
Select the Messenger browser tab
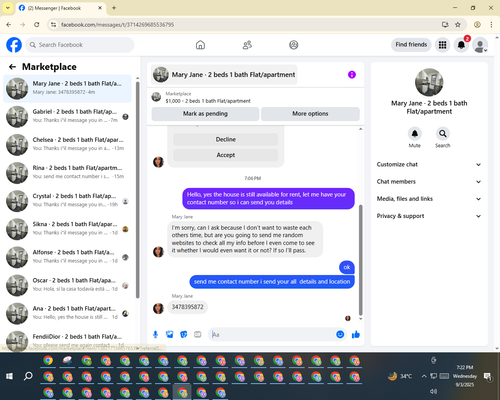click(x=60, y=8)
